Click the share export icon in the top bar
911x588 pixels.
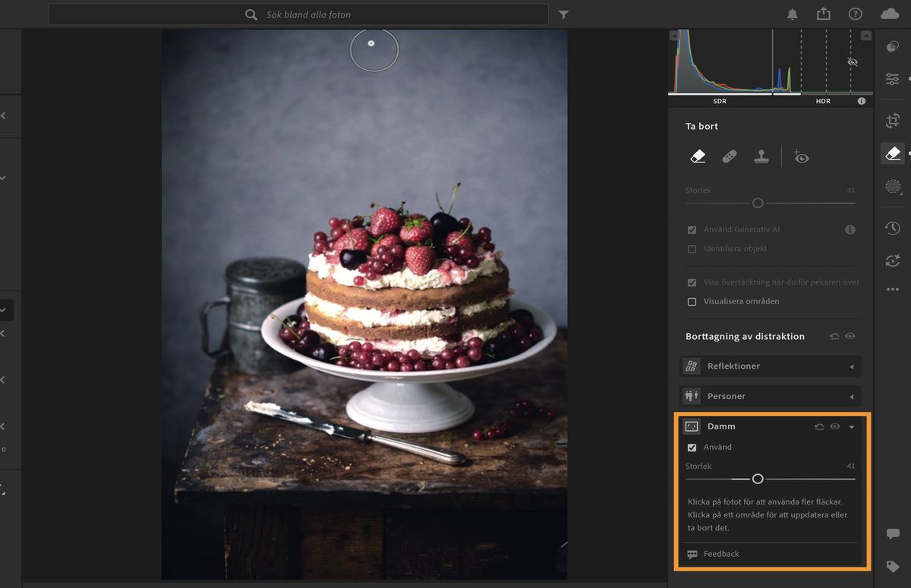click(824, 14)
